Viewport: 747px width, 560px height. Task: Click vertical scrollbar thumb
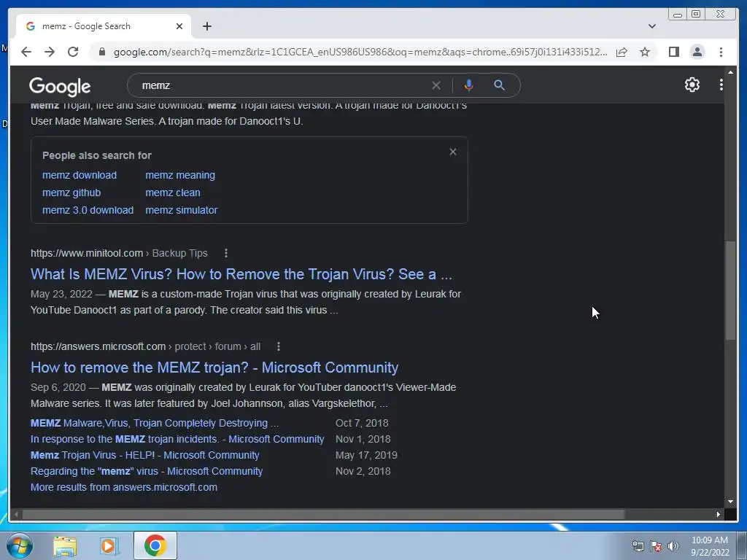tap(730, 290)
